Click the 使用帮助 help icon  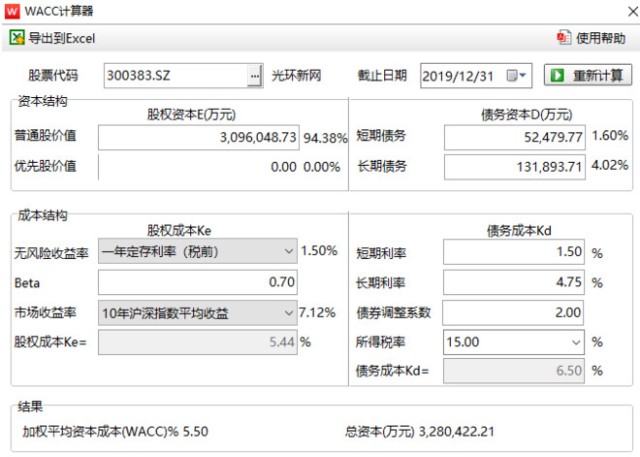[564, 38]
